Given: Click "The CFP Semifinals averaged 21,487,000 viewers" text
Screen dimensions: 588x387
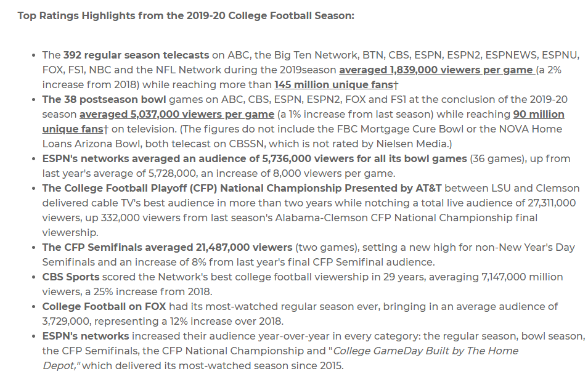Looking at the screenshot, I should 167,247.
